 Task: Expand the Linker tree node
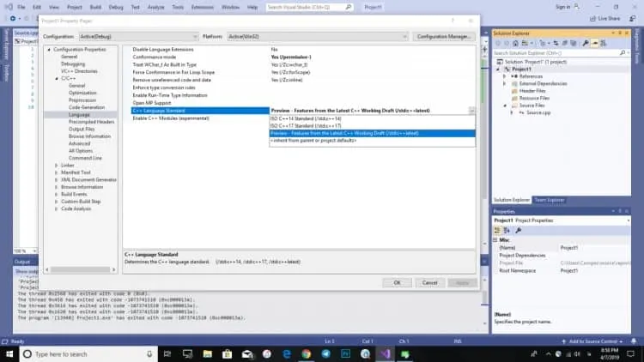57,166
